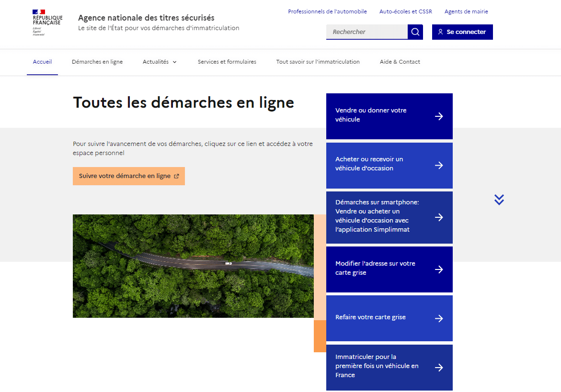561x392 pixels.
Task: Click arrow on Démarches sur smartphone card
Action: point(439,217)
